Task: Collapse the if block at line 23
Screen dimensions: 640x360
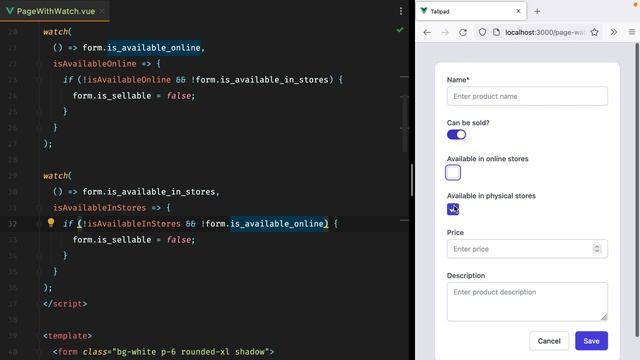Action: (39, 80)
